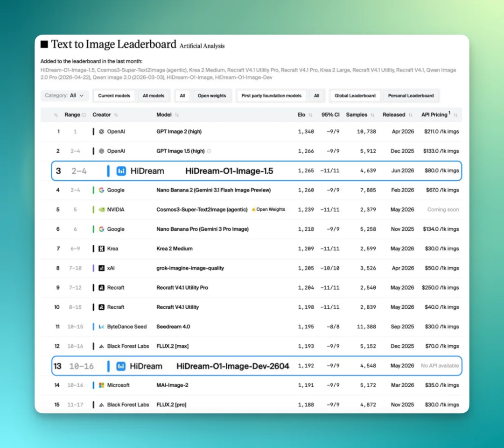Screen dimensions: 504x448
Task: Select the All models filter
Action: [154, 96]
